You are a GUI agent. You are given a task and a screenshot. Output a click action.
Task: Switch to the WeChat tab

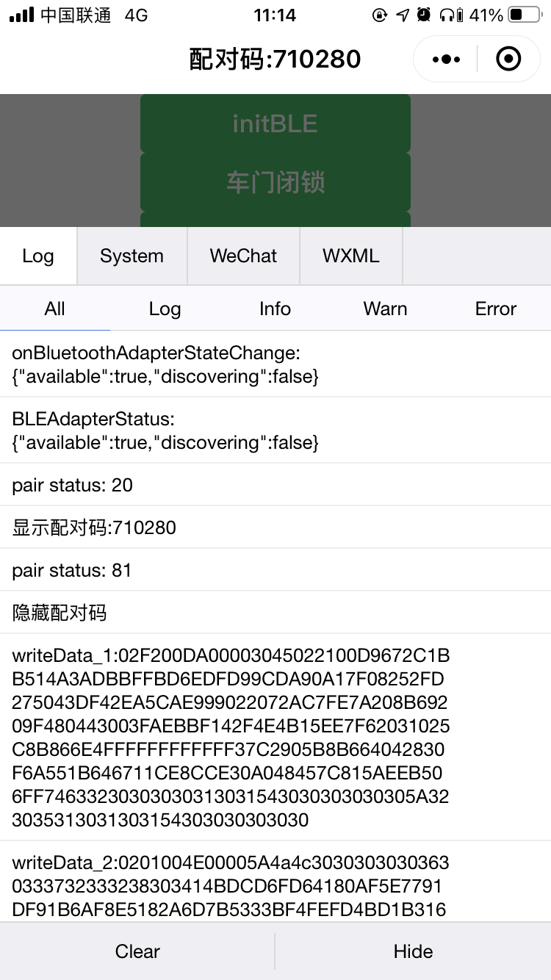(x=243, y=256)
